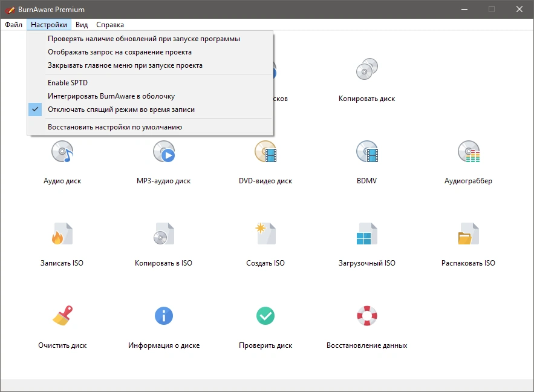Open the Файл menu

14,25
